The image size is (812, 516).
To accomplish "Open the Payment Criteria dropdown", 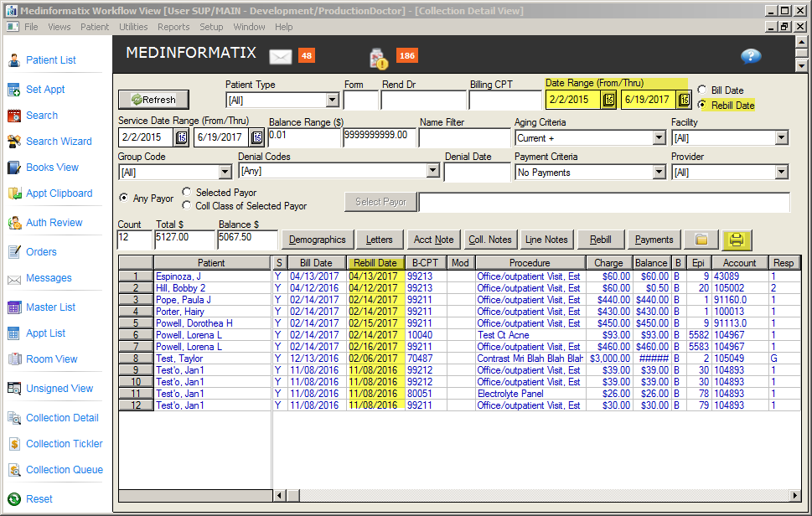I will tap(659, 172).
